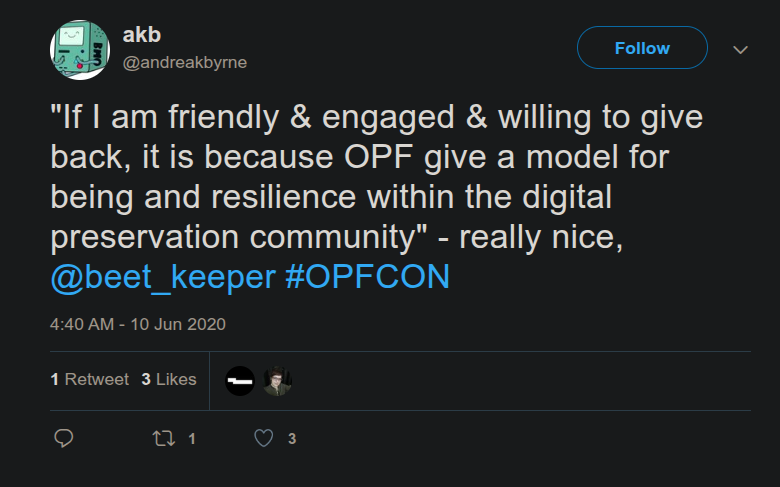Open the #OPFCON hashtag
The width and height of the screenshot is (780, 487).
click(x=367, y=277)
